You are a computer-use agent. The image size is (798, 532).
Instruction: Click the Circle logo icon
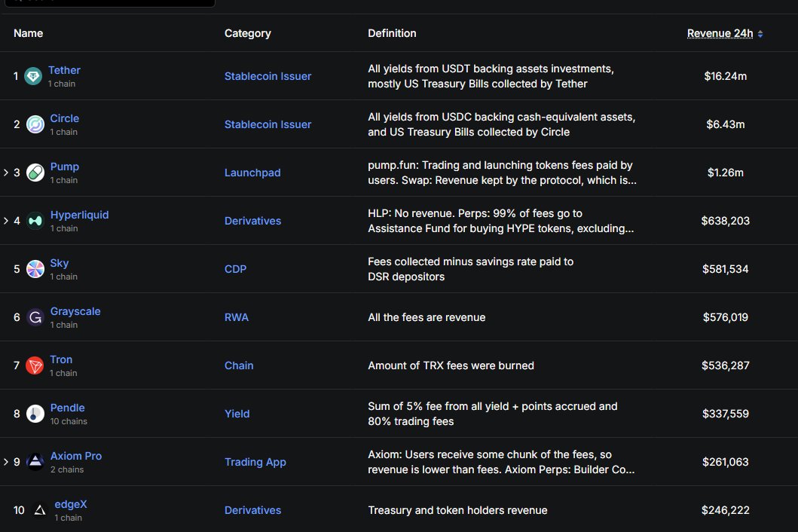click(x=35, y=124)
